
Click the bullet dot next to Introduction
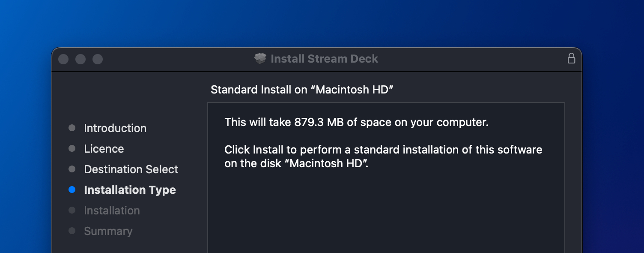72,128
